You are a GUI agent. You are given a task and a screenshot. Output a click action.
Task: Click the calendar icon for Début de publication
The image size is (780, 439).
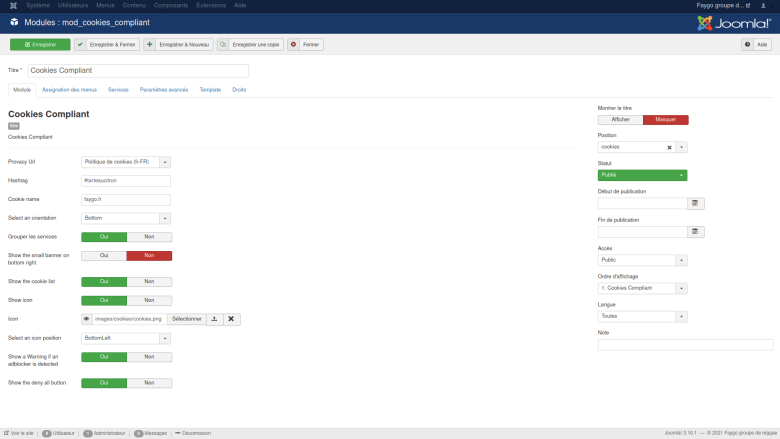tap(695, 203)
